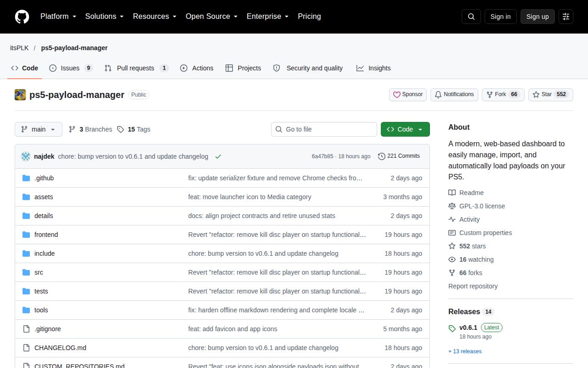Switch to the Actions tab
588x368 pixels.
tap(197, 68)
